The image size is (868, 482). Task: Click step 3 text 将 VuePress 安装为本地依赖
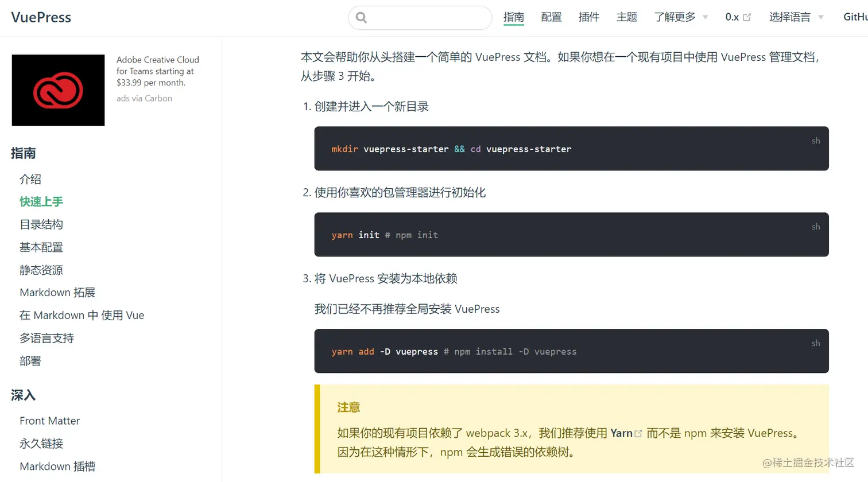click(386, 279)
